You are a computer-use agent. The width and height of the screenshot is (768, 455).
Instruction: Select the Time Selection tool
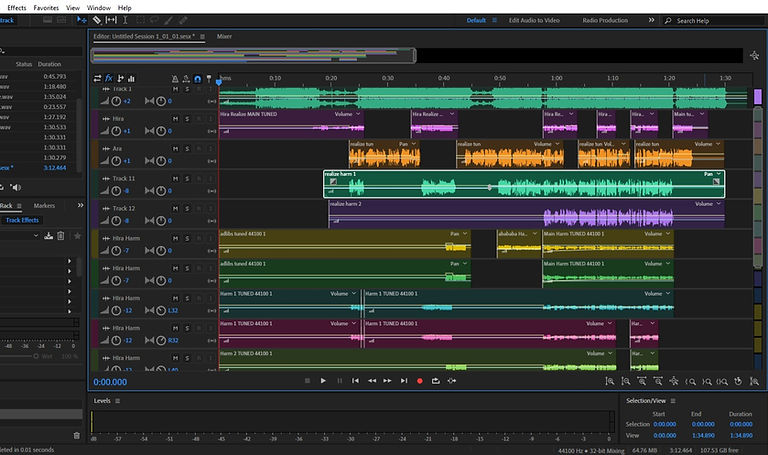(x=125, y=20)
